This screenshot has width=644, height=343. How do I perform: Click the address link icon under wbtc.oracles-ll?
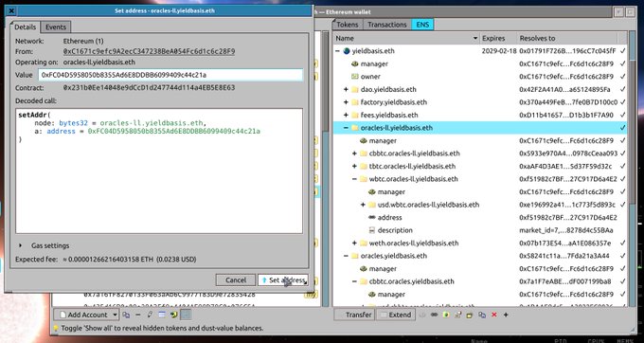click(x=372, y=217)
